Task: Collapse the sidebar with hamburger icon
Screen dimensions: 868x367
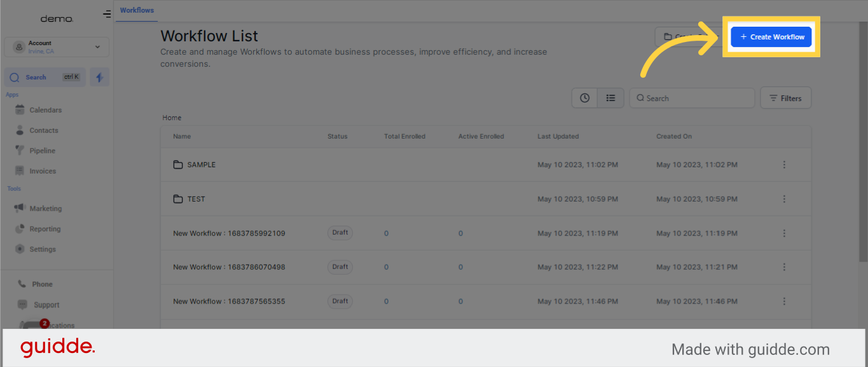Action: click(107, 15)
